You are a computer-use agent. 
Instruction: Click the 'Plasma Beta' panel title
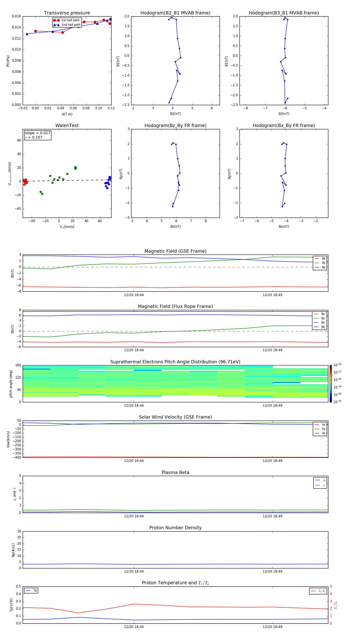175,472
